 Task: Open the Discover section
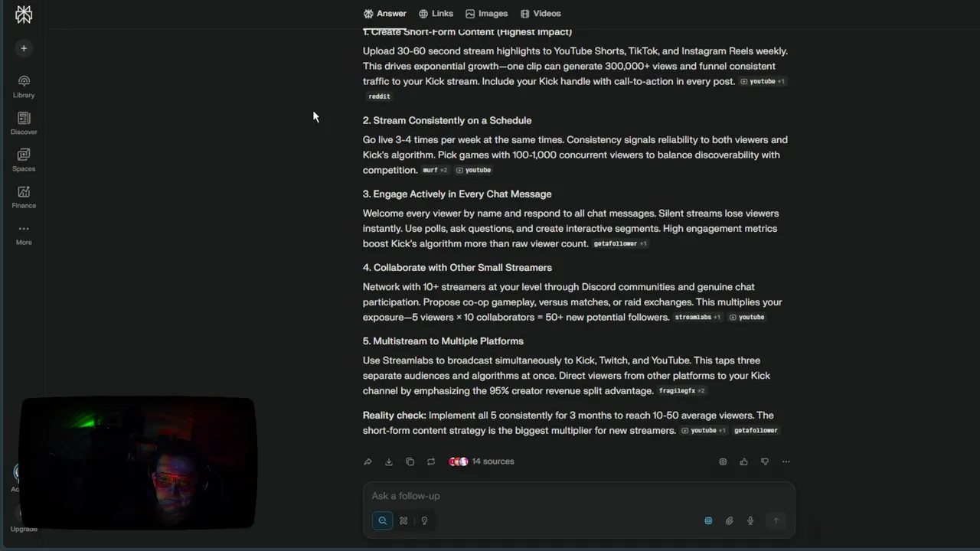point(24,123)
